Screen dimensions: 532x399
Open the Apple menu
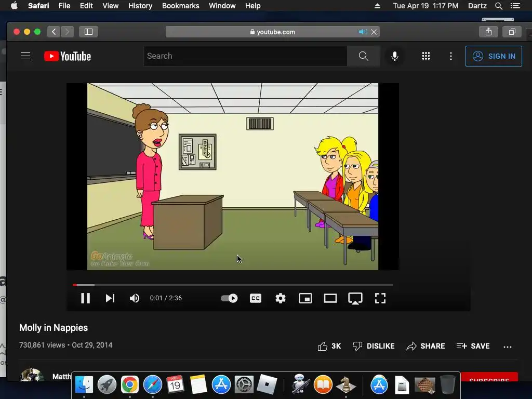coord(14,6)
